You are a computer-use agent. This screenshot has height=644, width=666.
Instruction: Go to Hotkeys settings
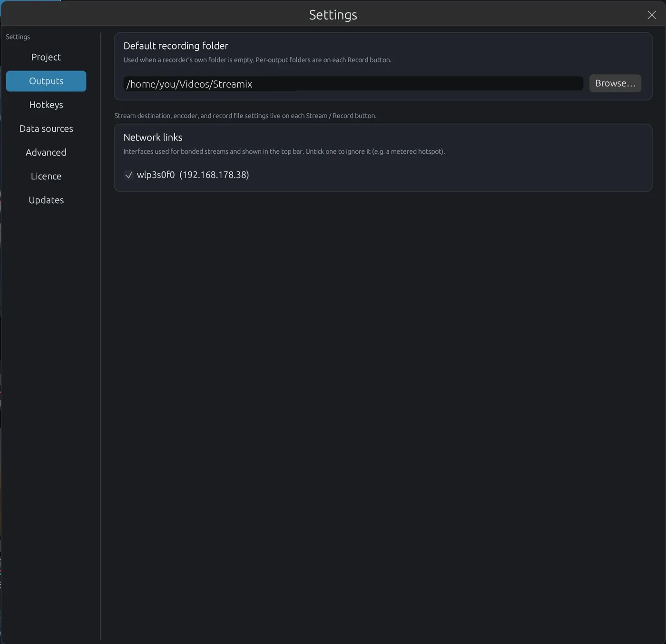click(x=46, y=105)
